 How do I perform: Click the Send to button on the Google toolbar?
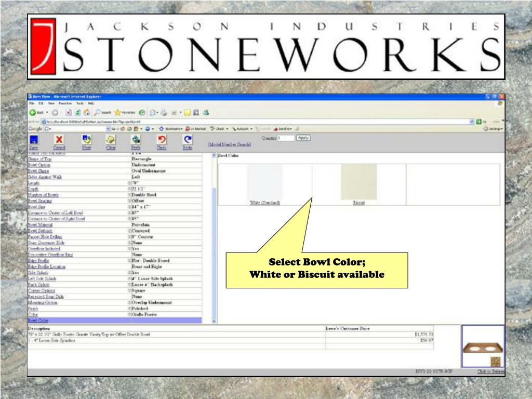[x=283, y=129]
